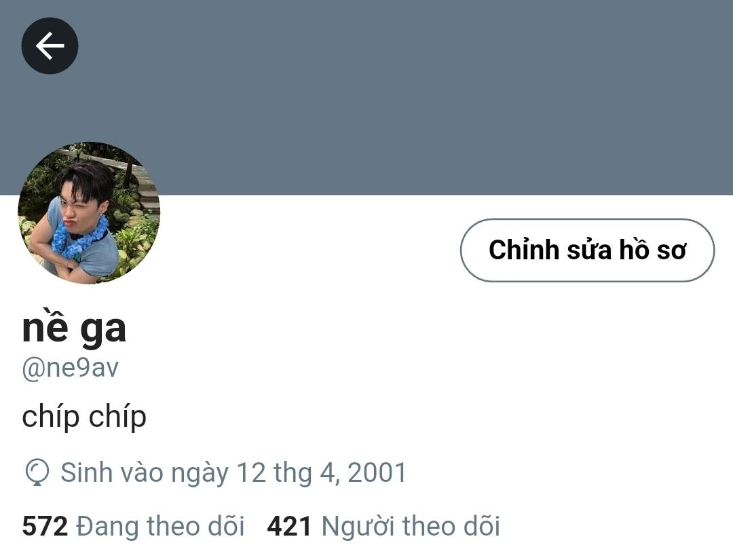This screenshot has width=733, height=560.
Task: Click the dark circle behind the back arrow
Action: click(50, 45)
